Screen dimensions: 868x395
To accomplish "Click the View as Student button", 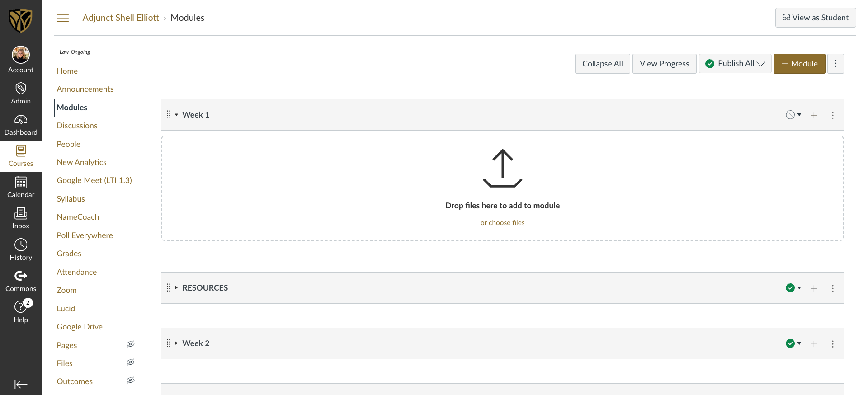I will [815, 18].
